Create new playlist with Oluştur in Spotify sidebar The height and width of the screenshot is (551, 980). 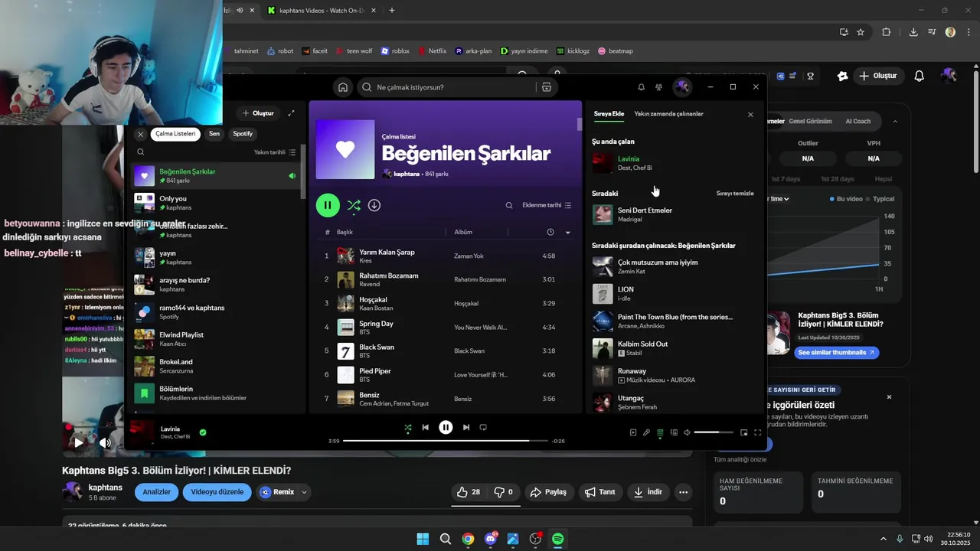[258, 113]
